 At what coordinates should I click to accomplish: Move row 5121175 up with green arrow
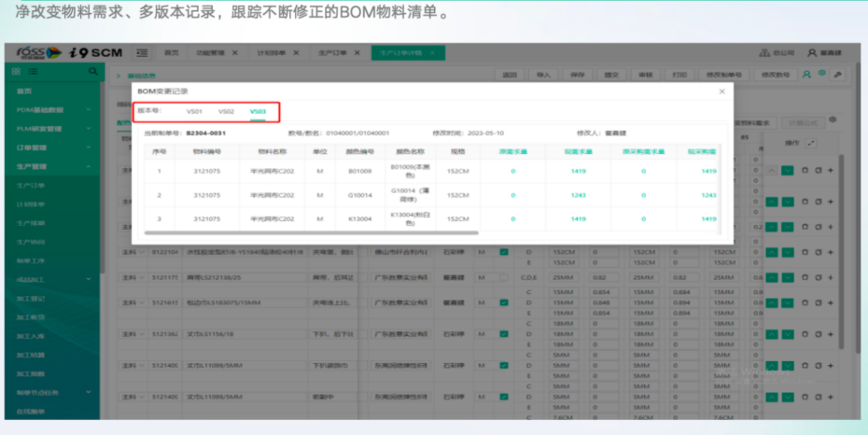click(772, 278)
